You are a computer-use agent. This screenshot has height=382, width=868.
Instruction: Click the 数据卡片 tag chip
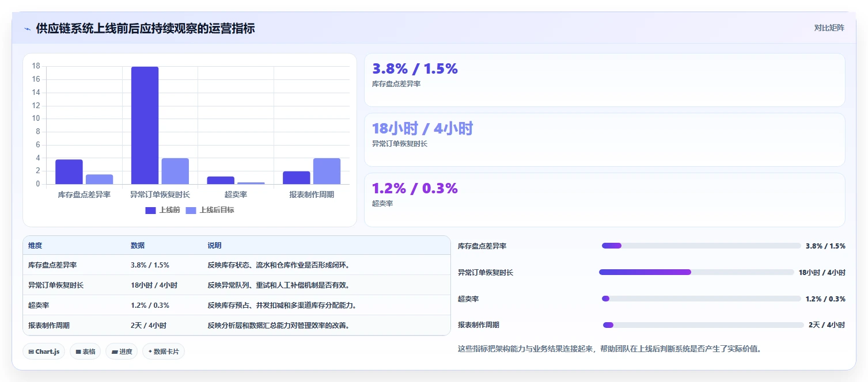(x=164, y=352)
